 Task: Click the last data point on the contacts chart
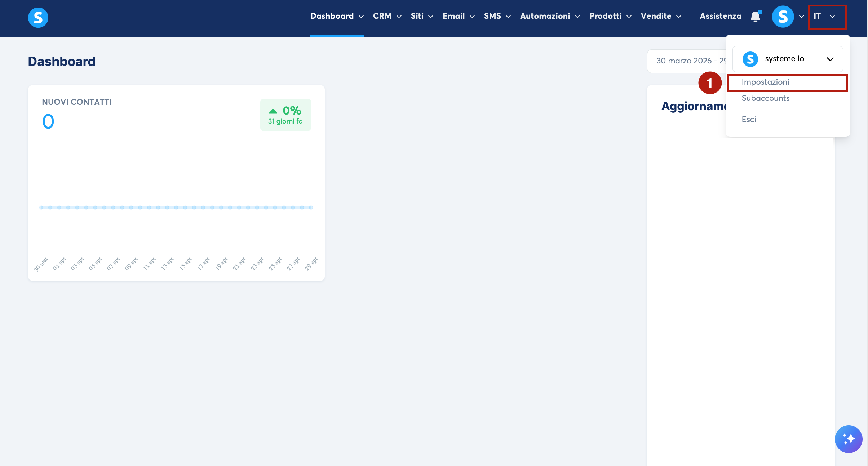[311, 207]
